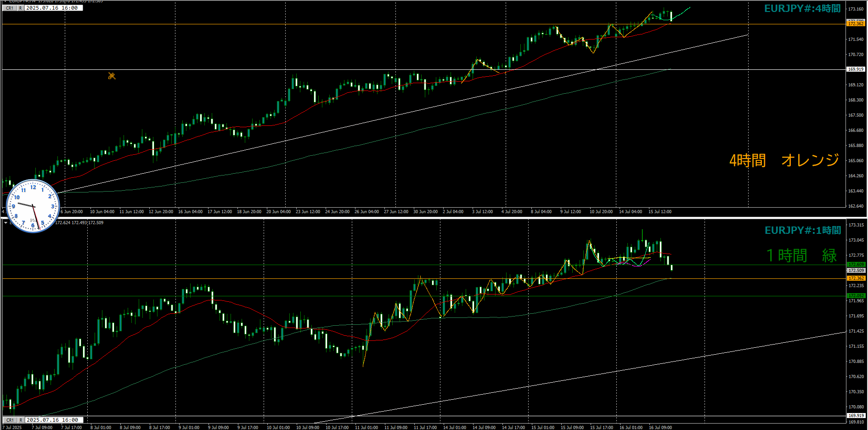Click the '4時間 オレンジ' text label
The width and height of the screenshot is (868, 430).
coord(784,160)
